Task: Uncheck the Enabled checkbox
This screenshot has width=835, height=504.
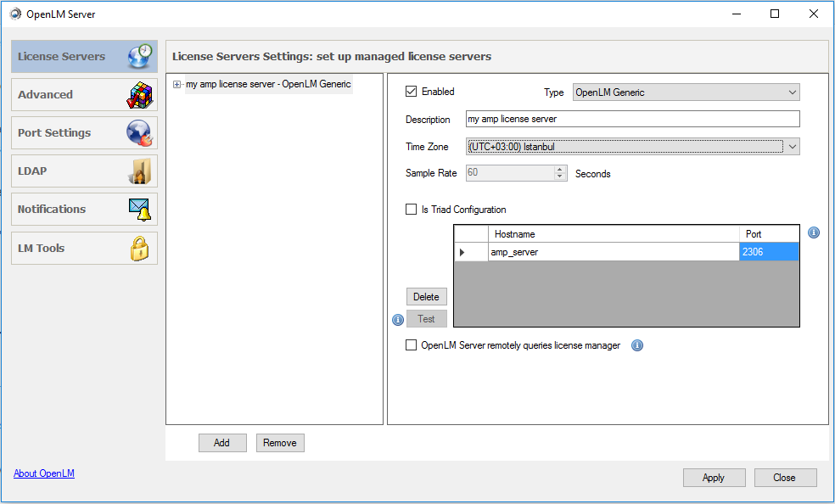Action: point(412,92)
